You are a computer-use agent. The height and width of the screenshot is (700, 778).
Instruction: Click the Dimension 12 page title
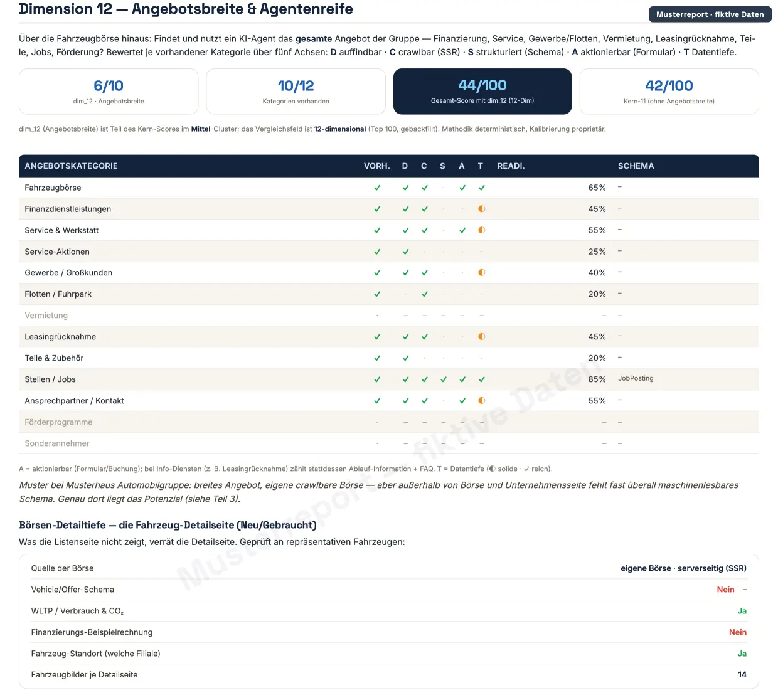point(186,9)
